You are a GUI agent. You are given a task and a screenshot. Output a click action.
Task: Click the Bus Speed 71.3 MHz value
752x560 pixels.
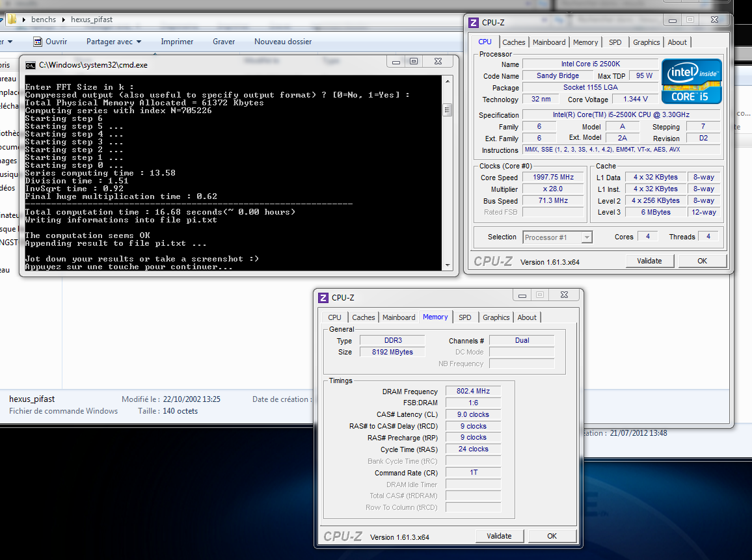coord(553,200)
